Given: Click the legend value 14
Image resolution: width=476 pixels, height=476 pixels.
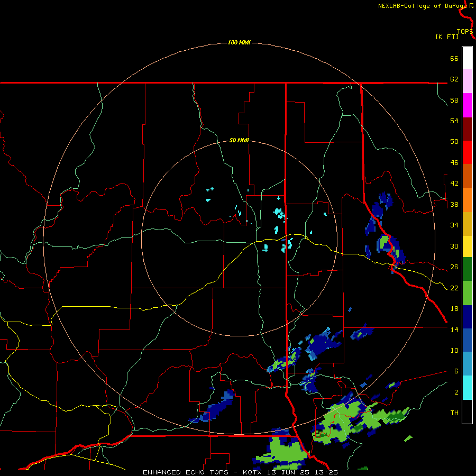Looking at the screenshot, I should tap(454, 329).
